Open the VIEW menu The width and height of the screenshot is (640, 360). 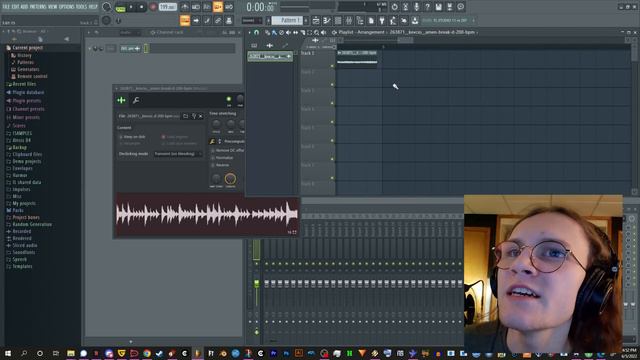(53, 7)
